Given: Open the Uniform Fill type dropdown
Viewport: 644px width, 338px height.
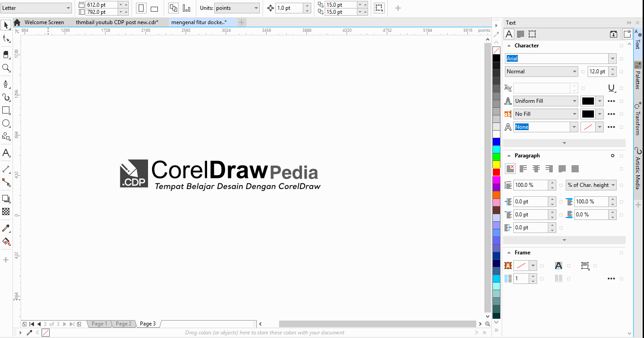Looking at the screenshot, I should pyautogui.click(x=575, y=101).
